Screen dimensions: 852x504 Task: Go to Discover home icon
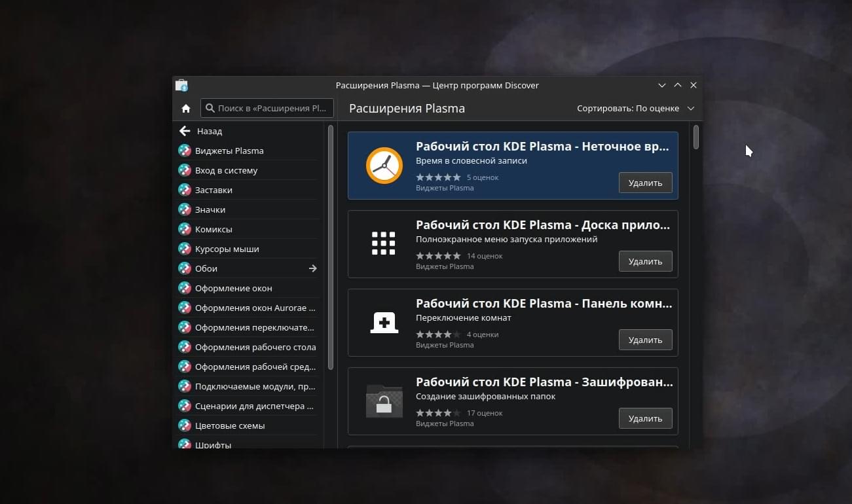click(186, 109)
